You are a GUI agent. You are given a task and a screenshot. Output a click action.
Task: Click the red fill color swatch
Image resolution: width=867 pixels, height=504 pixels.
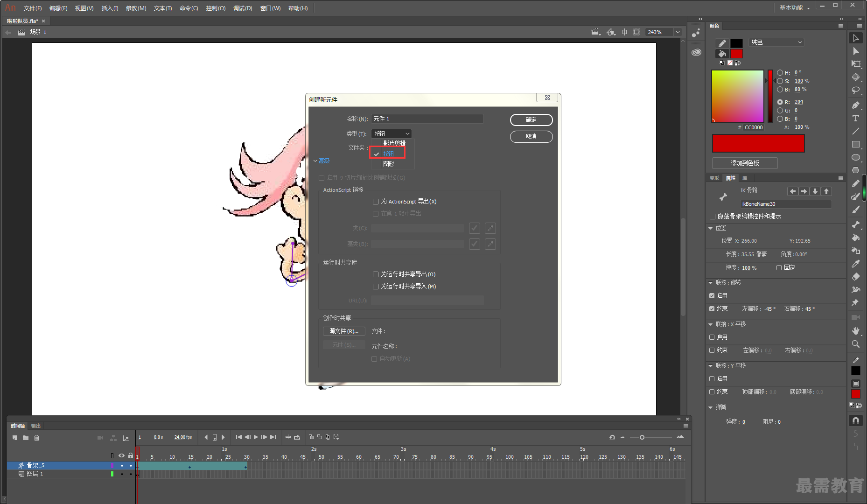pos(736,54)
